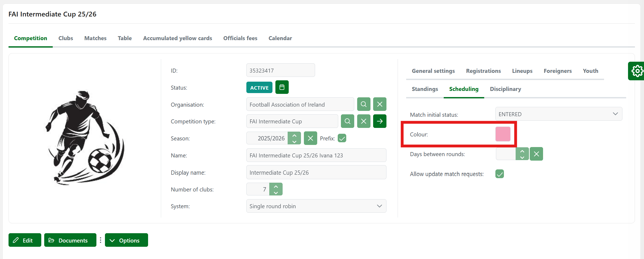Click the Number of clubs stepper arrows
The width and height of the screenshot is (644, 259).
(x=276, y=189)
